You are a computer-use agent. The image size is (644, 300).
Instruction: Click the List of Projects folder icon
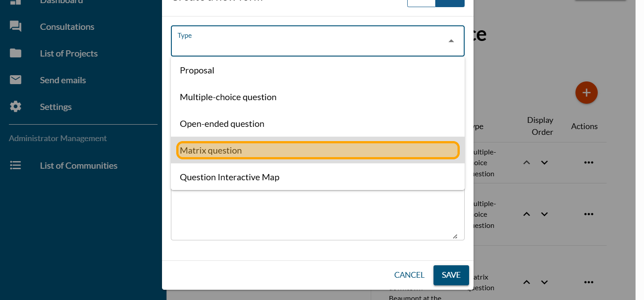point(16,53)
